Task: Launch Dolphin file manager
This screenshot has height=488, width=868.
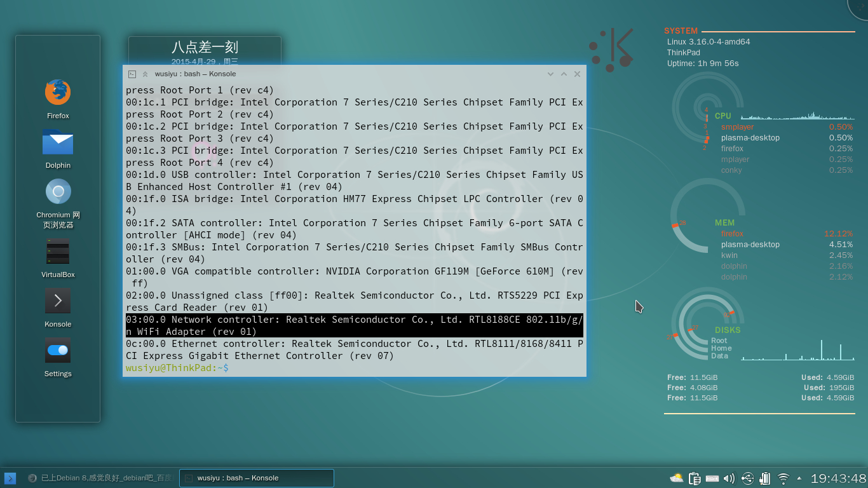Action: (x=58, y=143)
